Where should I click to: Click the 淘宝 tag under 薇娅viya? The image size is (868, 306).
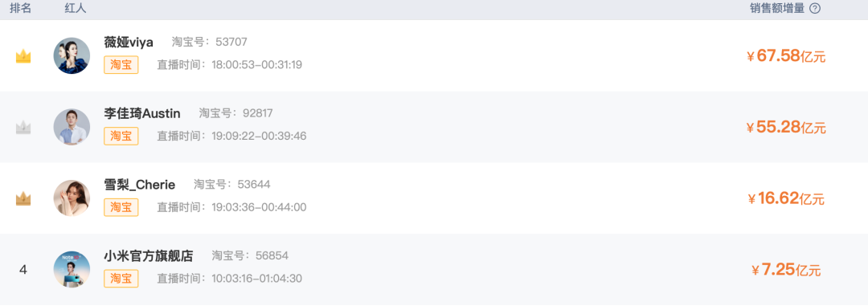pyautogui.click(x=121, y=65)
